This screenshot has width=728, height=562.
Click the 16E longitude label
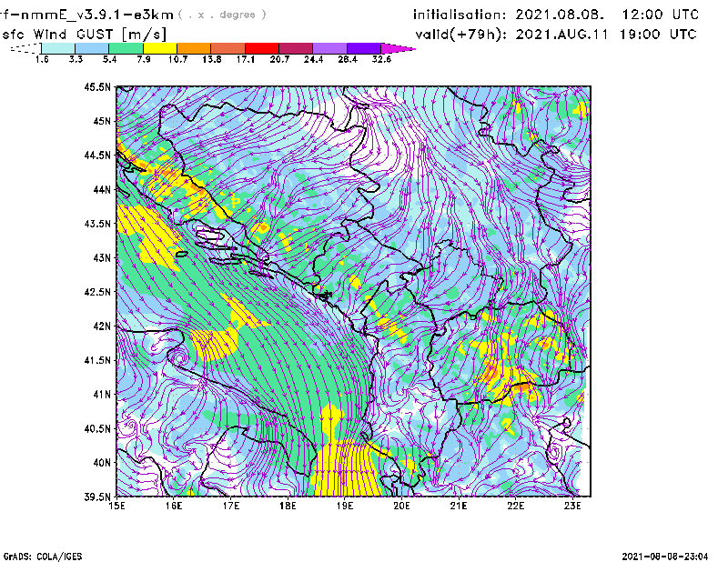(174, 506)
